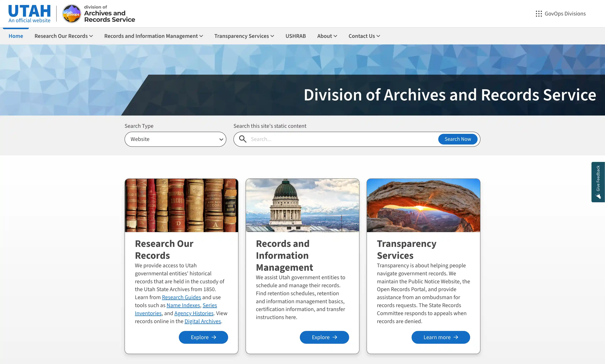Open the Give Feedback side tab
Screen dimensions: 605x364
pyautogui.click(x=598, y=182)
